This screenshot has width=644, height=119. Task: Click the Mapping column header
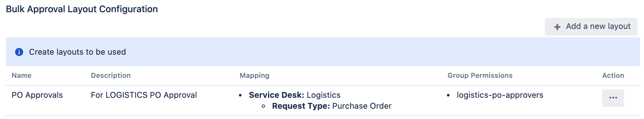pos(254,75)
